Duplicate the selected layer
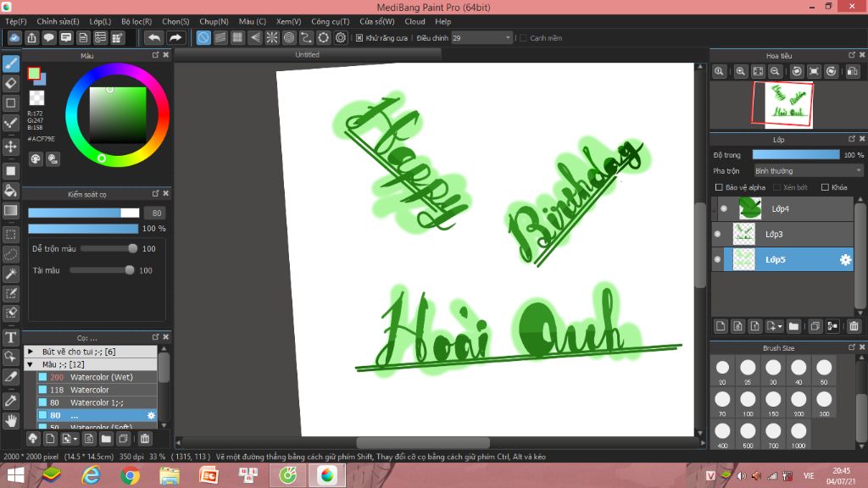Screen dimensions: 868x488 (815, 326)
